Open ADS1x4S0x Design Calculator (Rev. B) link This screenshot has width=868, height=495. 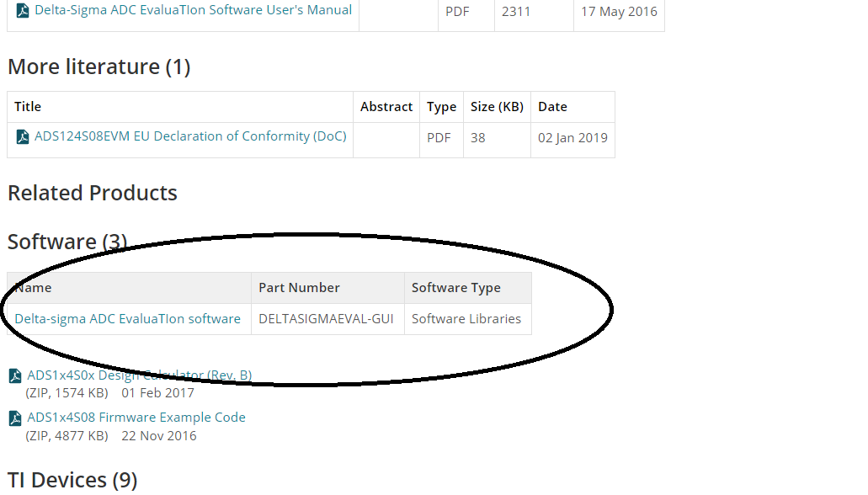140,375
